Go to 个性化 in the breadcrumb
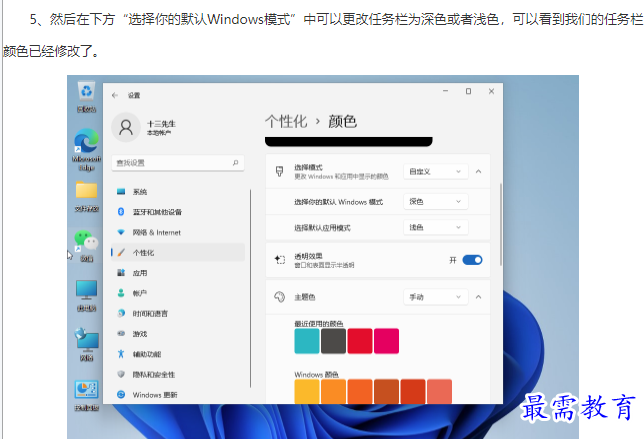 tap(286, 122)
